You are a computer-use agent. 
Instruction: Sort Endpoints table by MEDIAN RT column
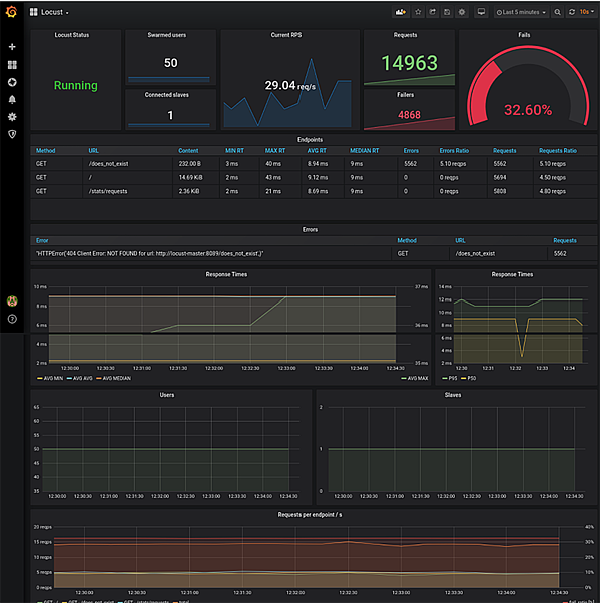click(x=364, y=151)
